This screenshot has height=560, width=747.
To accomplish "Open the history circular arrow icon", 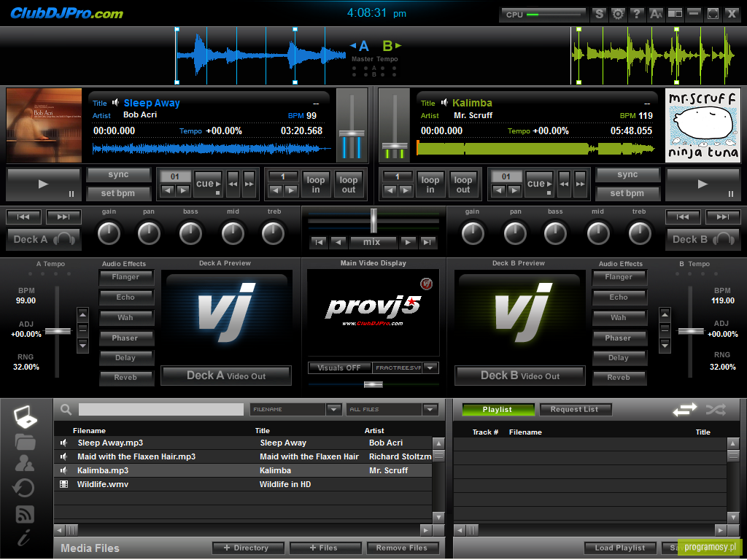I will click(x=24, y=488).
